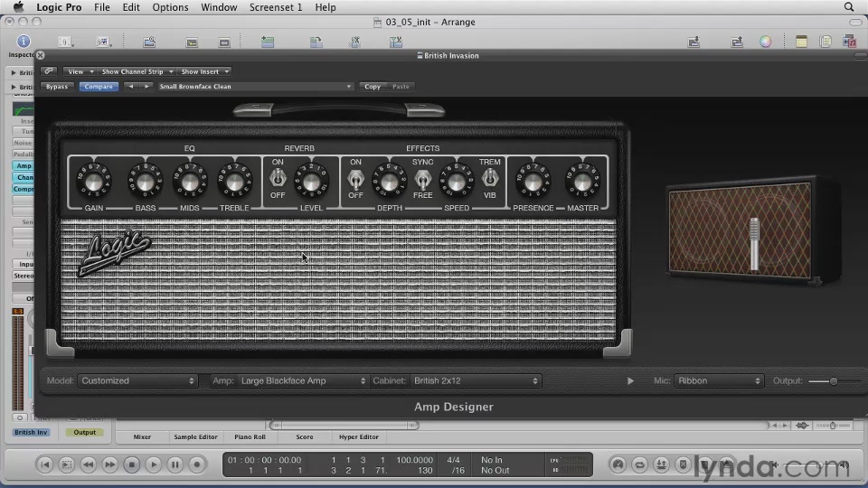Switch to the Hyper Editor tab
The height and width of the screenshot is (488, 868).
(359, 436)
